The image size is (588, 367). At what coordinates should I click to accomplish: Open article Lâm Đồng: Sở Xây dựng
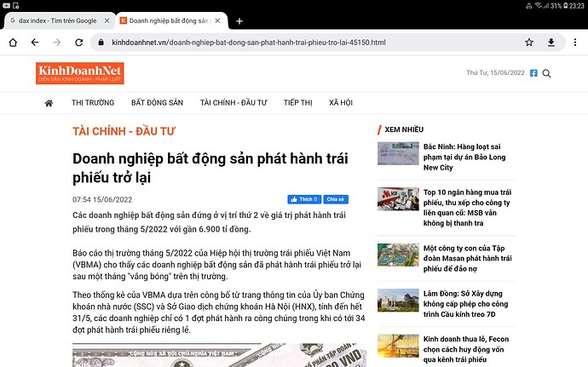pyautogui.click(x=465, y=304)
